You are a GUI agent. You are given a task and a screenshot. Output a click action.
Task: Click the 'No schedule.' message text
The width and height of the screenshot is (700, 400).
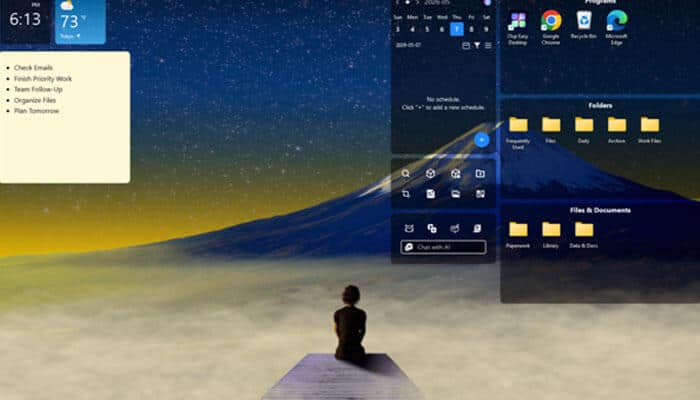(x=443, y=99)
